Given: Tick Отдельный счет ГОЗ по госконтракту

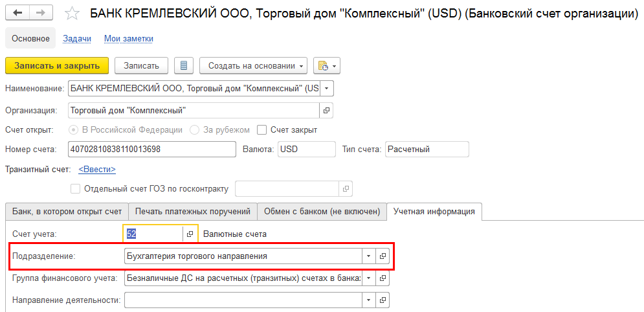Looking at the screenshot, I should coord(75,188).
